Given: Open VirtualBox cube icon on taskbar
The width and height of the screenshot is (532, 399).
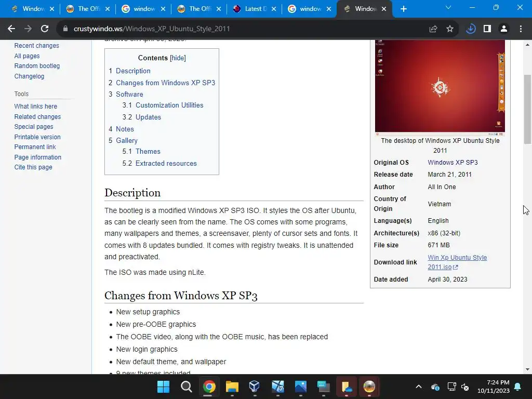Looking at the screenshot, I should coord(255,387).
